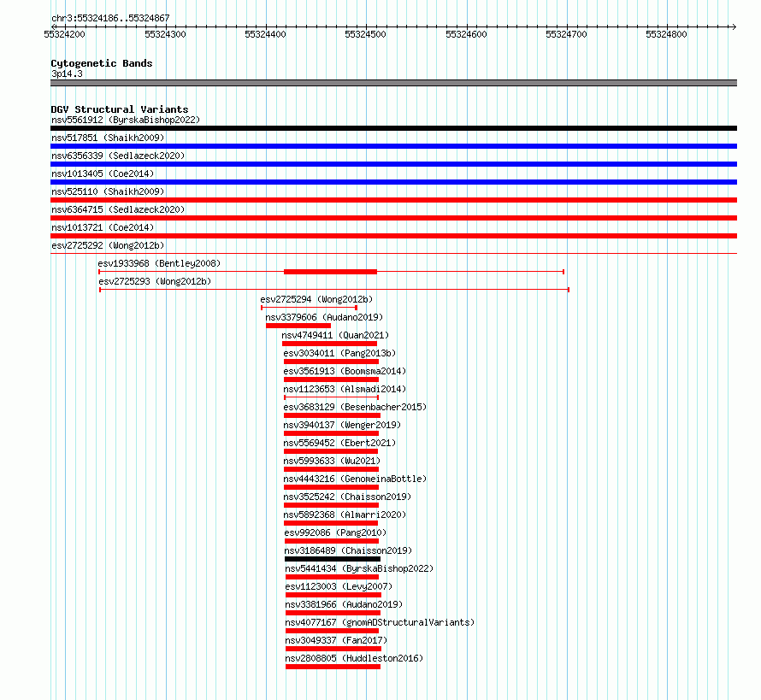Click the nsv4749411 (Quan2021) label
761x700 pixels.
tap(335, 335)
